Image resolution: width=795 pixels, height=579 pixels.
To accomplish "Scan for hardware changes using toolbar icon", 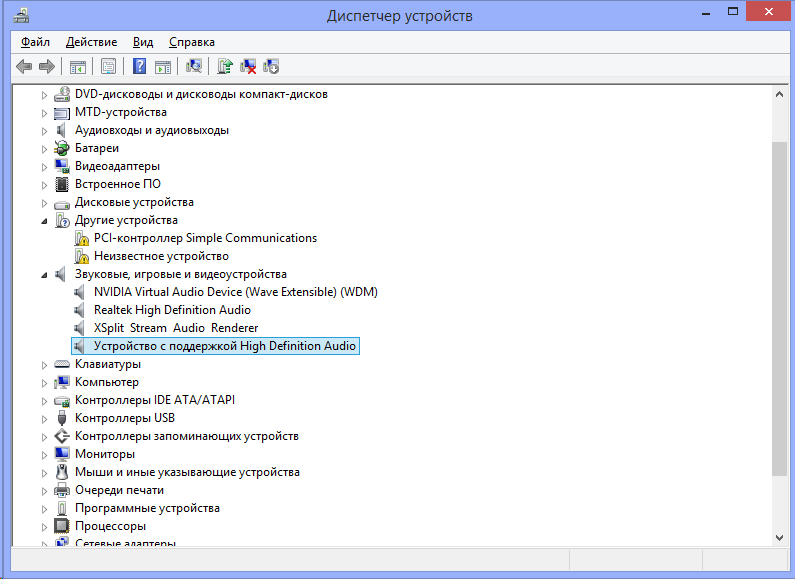I will click(194, 66).
